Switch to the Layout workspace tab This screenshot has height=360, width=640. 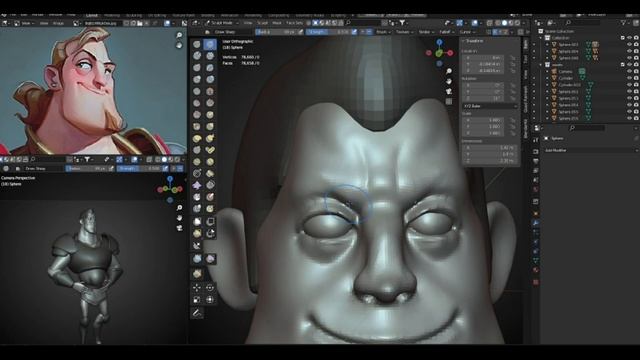click(x=92, y=15)
